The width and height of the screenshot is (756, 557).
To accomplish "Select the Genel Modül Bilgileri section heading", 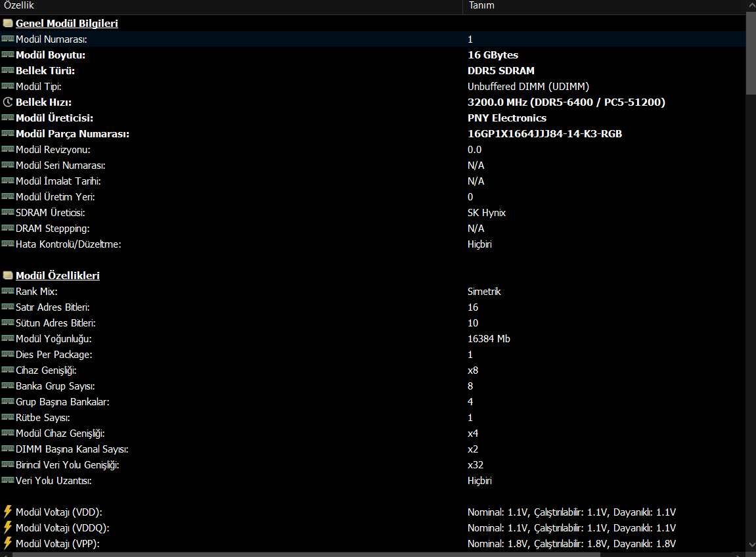I will [x=66, y=23].
